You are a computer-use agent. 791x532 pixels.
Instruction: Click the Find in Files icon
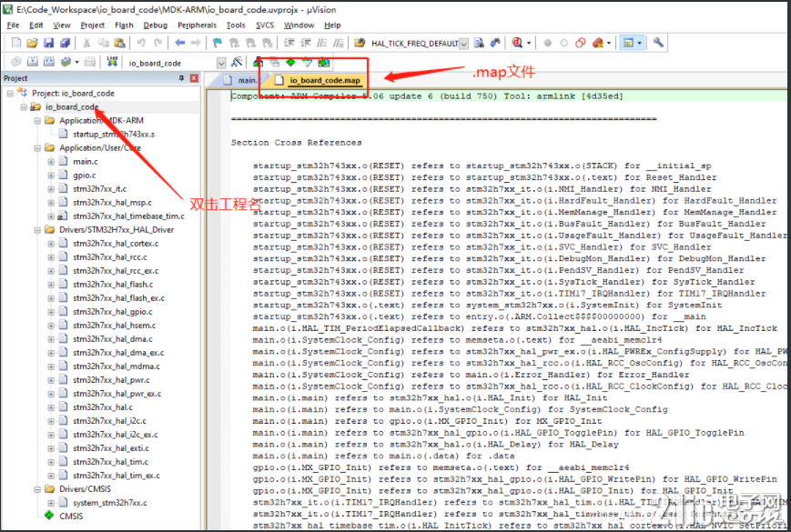click(360, 44)
